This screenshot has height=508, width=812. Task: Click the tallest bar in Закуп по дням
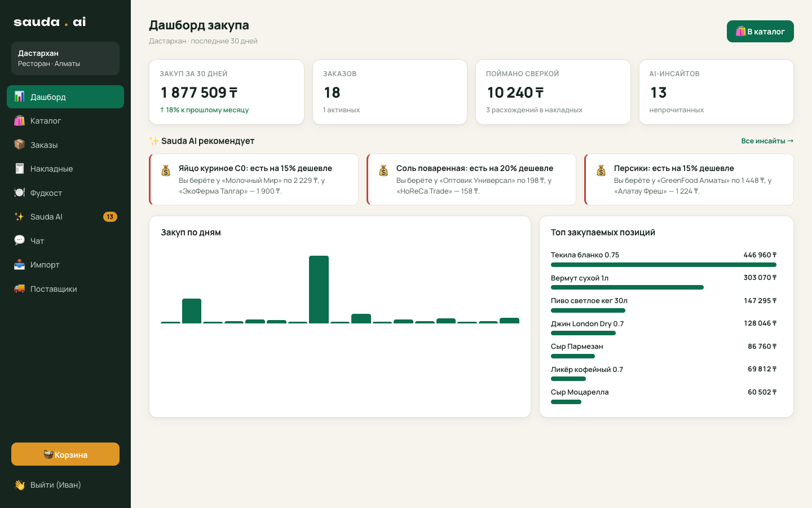(319, 290)
